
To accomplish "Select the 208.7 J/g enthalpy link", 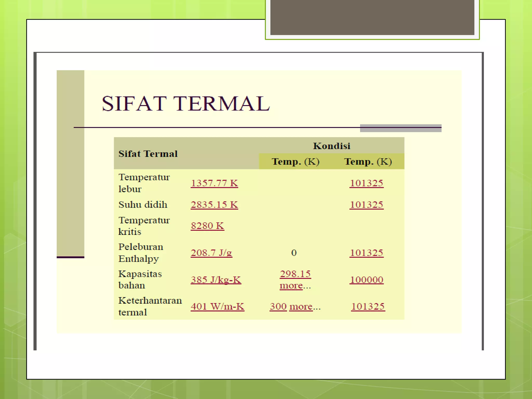I will pos(211,253).
